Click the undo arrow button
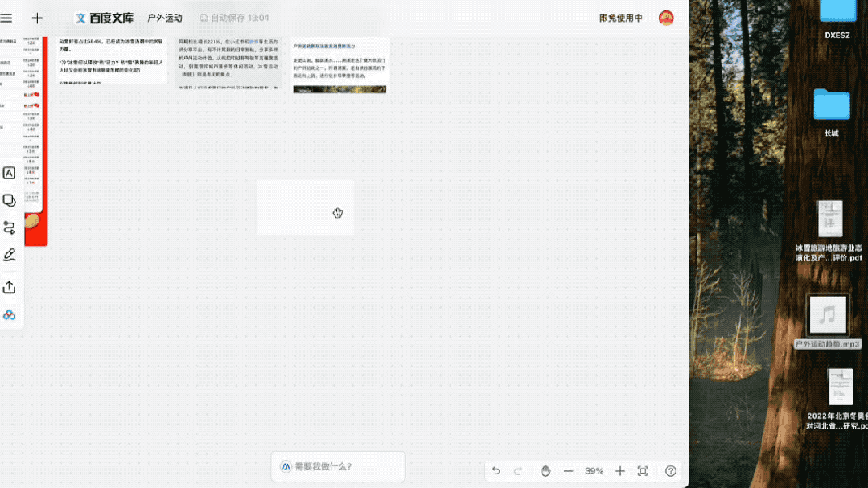 [496, 471]
